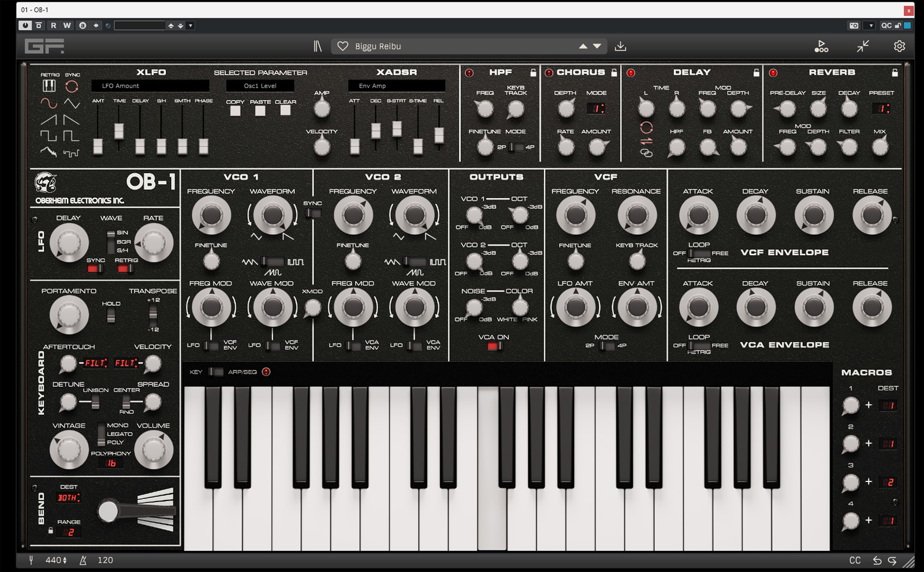Open the Env Amp XADSR dropdown
Screen dimensions: 924x572
coord(396,86)
